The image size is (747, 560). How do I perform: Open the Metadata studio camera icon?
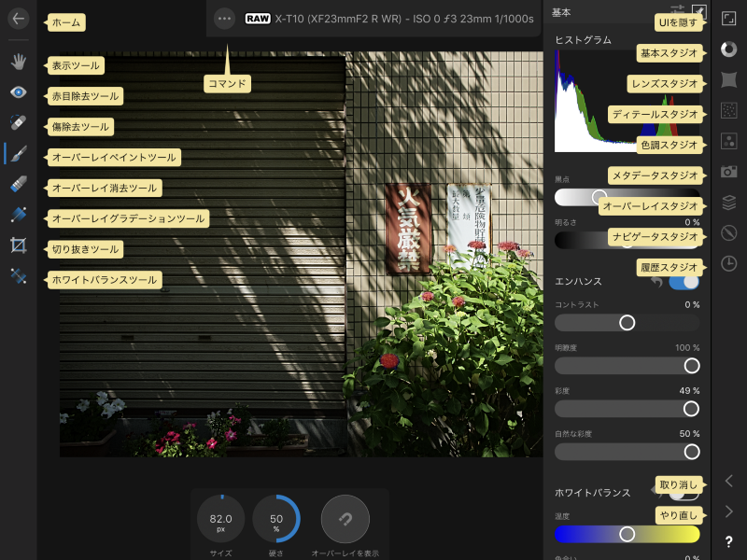click(729, 172)
